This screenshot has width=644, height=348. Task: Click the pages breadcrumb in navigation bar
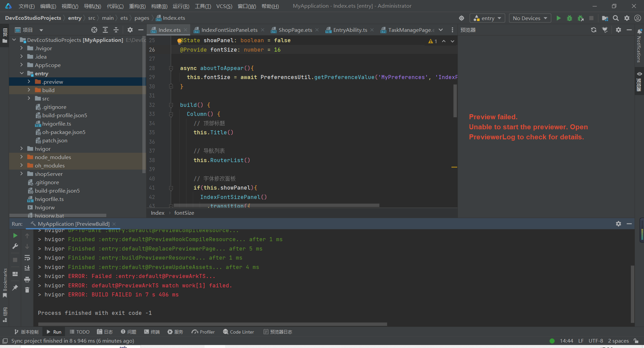[142, 18]
